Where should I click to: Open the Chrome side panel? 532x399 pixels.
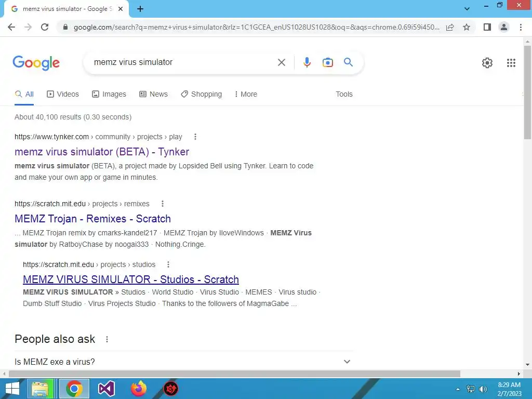(x=487, y=27)
